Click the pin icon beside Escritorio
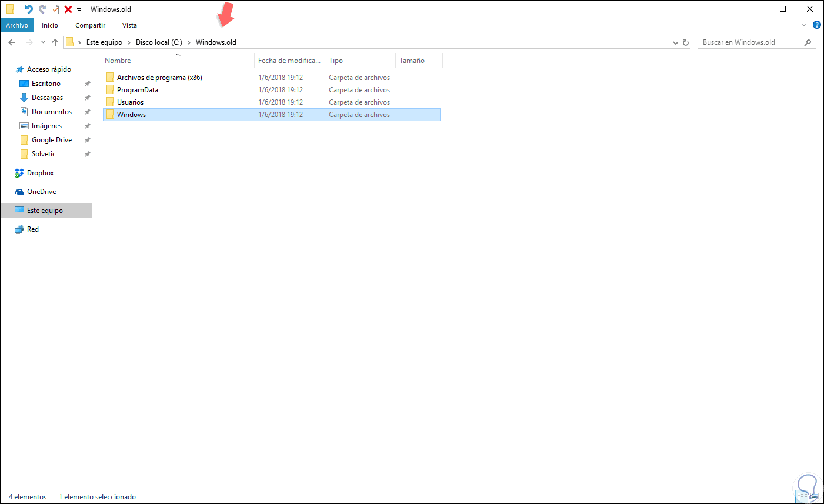This screenshot has height=504, width=824. tap(87, 84)
